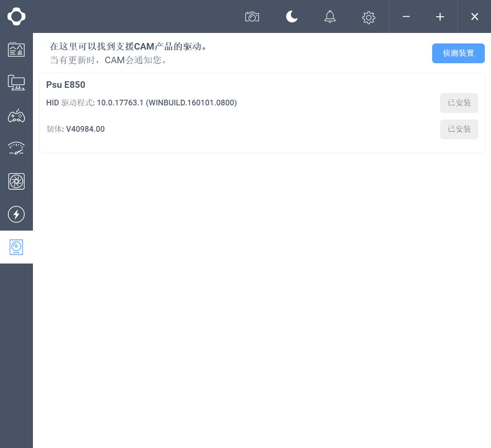Viewport: 491px width, 448px height.
Task: Select the drivers disk sidebar tab
Action: coord(16,247)
